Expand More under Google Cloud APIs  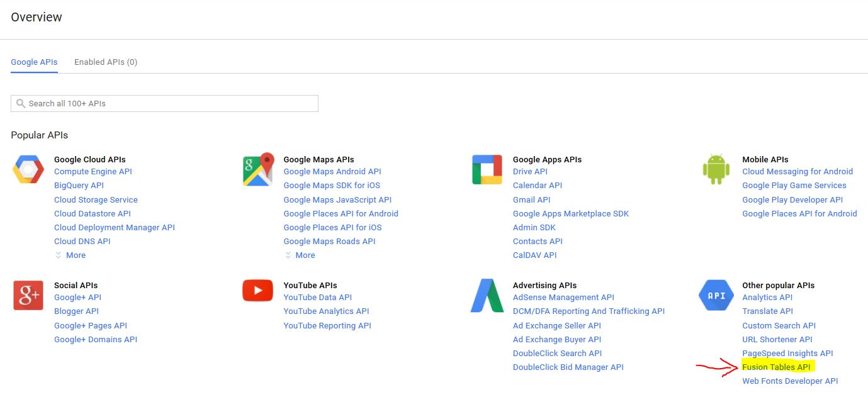70,255
